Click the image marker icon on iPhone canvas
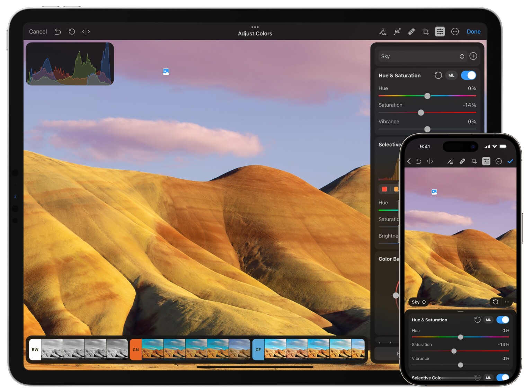Image resolution: width=532 pixels, height=392 pixels. click(x=434, y=192)
